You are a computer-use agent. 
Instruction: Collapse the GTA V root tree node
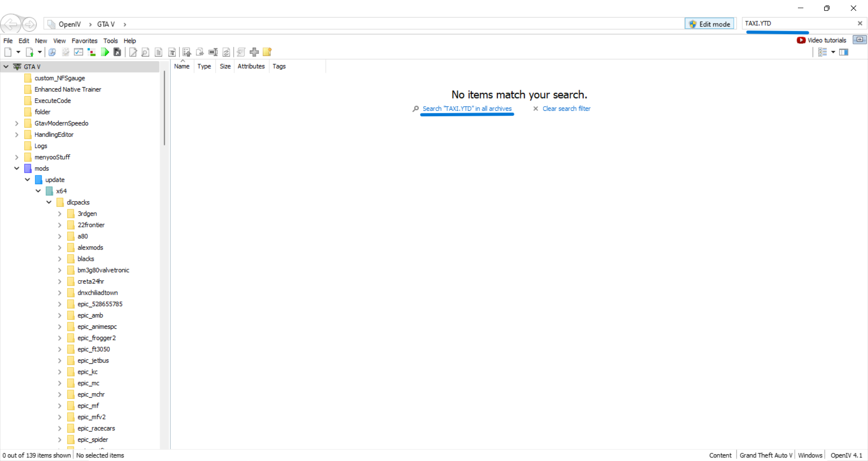[x=6, y=66]
